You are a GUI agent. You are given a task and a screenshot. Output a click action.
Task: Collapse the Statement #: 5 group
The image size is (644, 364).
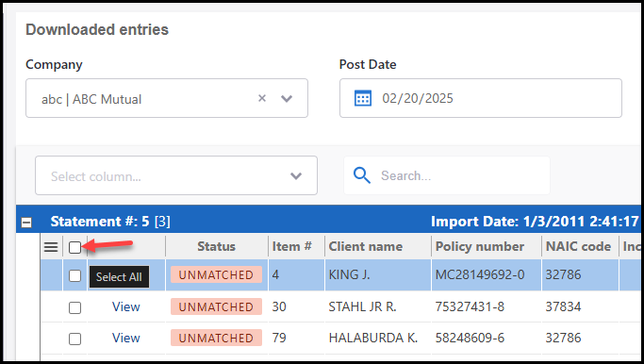26,223
